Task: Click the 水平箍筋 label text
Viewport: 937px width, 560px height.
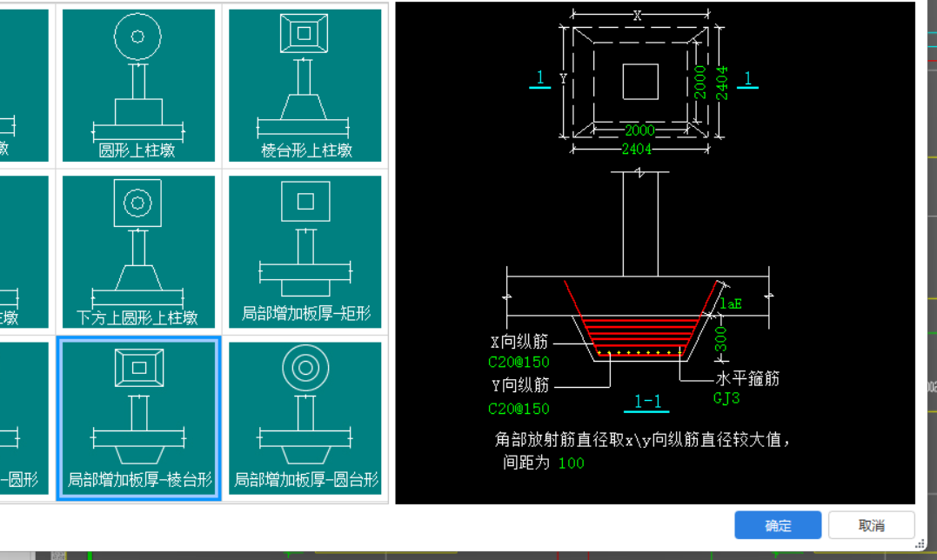Action: coord(747,378)
